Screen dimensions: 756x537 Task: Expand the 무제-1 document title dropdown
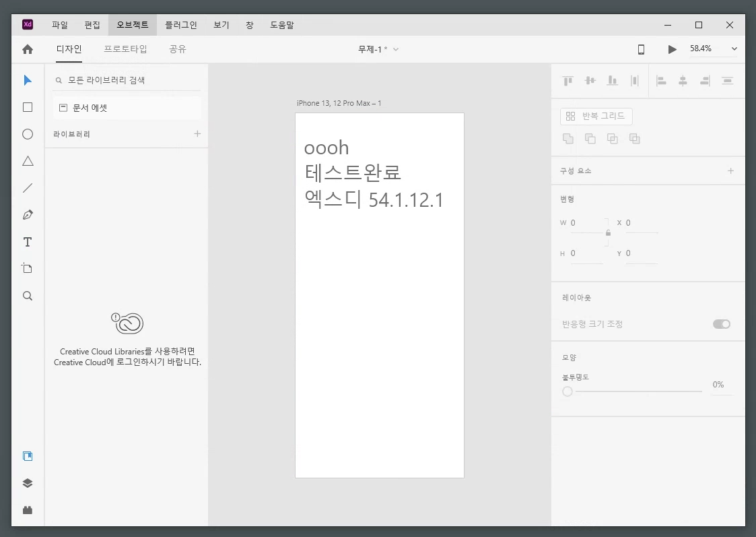[x=396, y=49]
